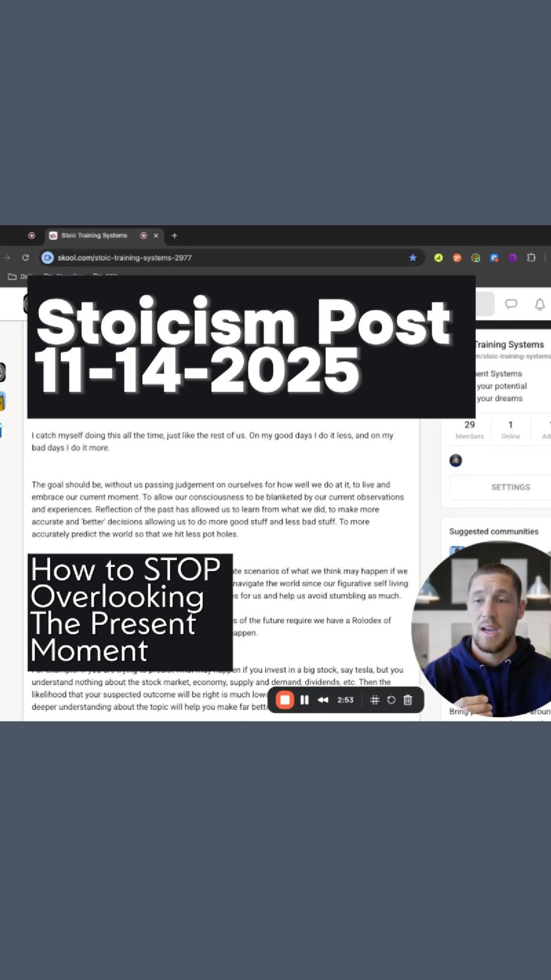Image resolution: width=551 pixels, height=980 pixels.
Task: Rewind the recording in the recorder toolbar
Action: (x=323, y=700)
